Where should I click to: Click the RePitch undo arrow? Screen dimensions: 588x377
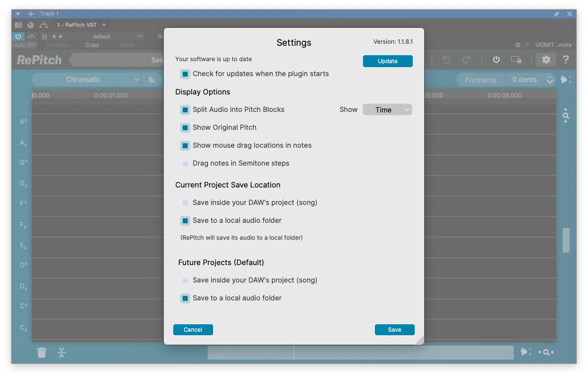446,60
